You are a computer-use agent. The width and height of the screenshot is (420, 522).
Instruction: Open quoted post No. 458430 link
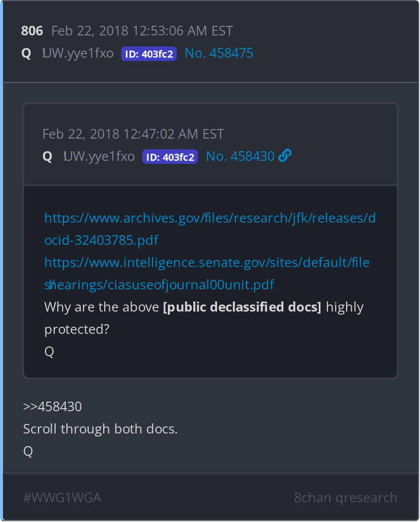click(x=240, y=156)
